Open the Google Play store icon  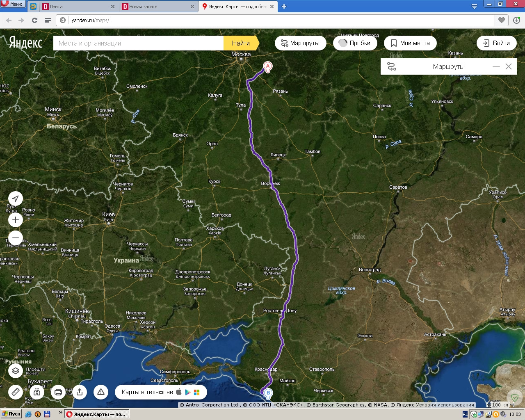(188, 392)
